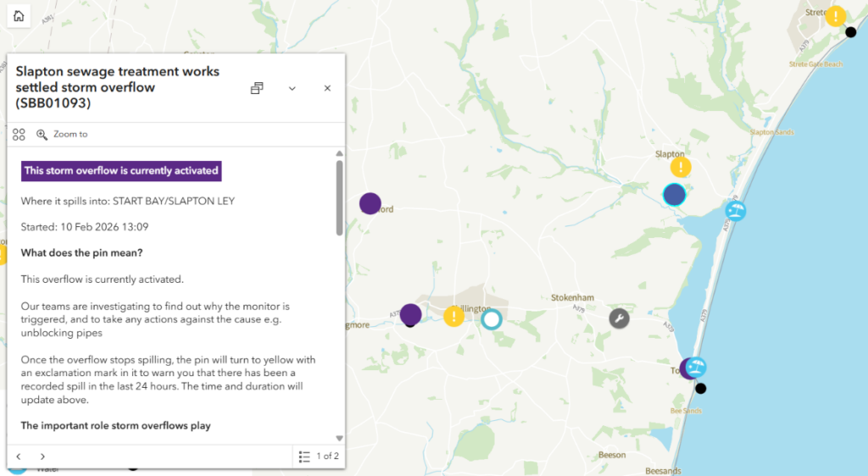Click the highlighted blue Slapton overflow pin
This screenshot has width=868, height=476.
674,195
